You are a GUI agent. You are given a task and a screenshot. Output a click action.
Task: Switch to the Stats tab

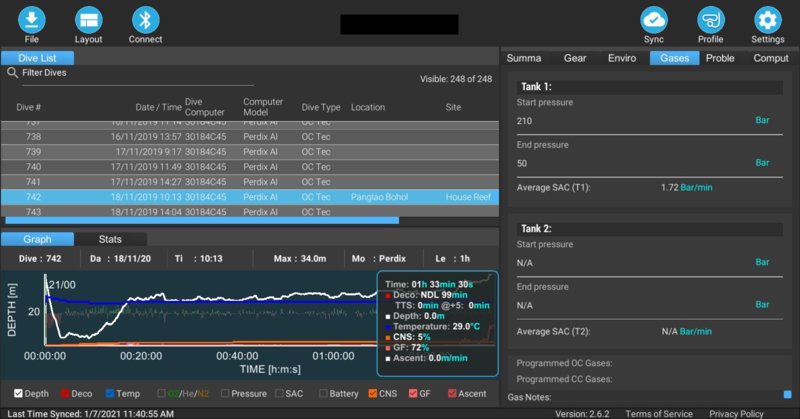[x=111, y=239]
